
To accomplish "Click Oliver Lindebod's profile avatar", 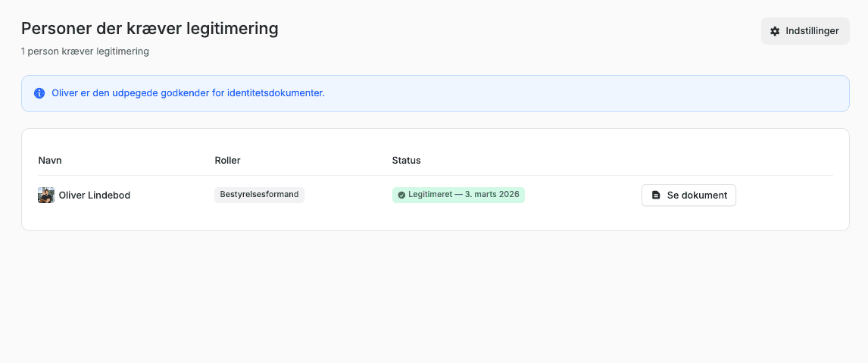I will tap(46, 195).
